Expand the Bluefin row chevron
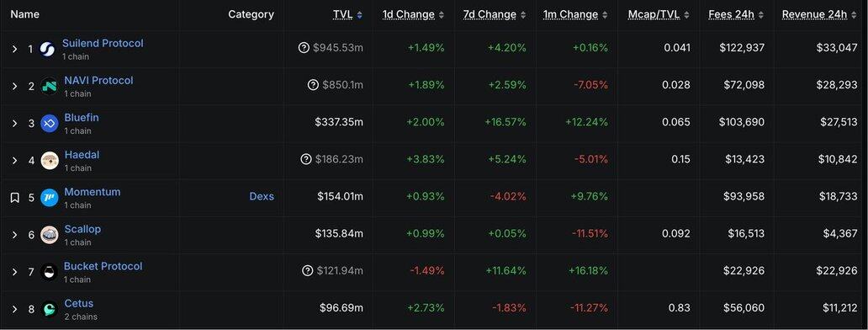 pyautogui.click(x=15, y=124)
